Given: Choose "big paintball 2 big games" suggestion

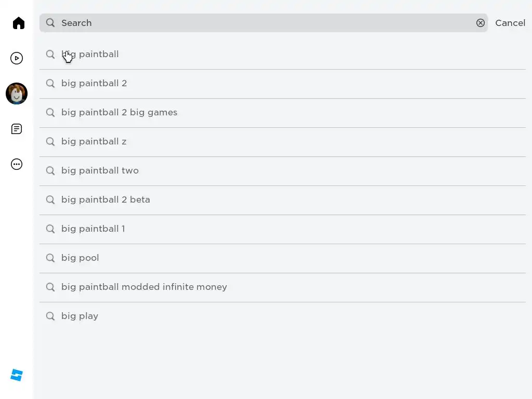Looking at the screenshot, I should click(x=282, y=113).
